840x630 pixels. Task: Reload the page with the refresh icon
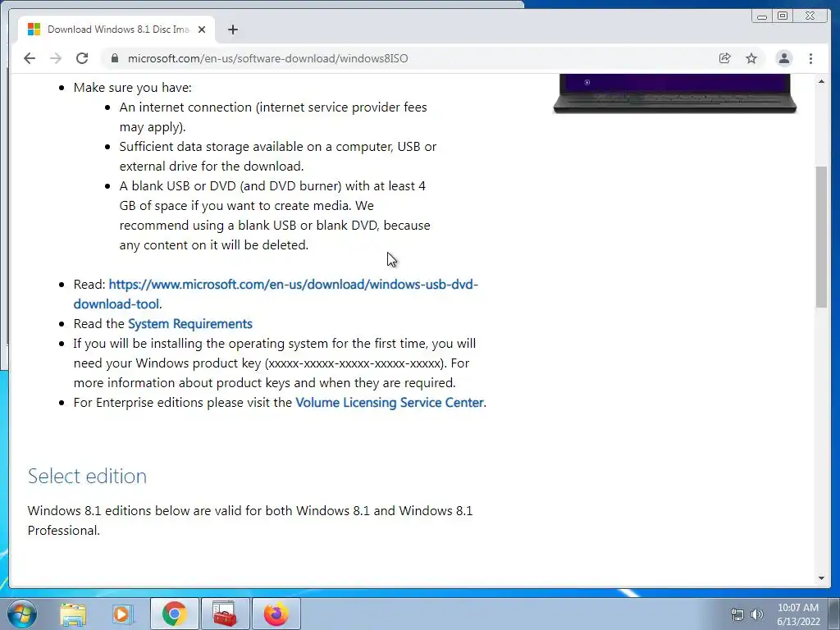pos(82,58)
